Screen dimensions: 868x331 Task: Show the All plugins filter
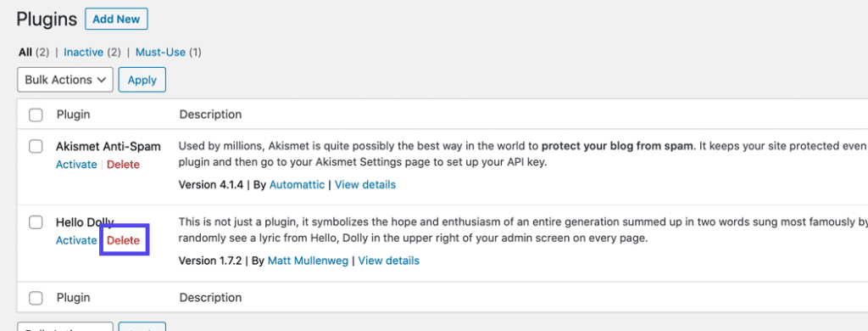pyautogui.click(x=25, y=52)
